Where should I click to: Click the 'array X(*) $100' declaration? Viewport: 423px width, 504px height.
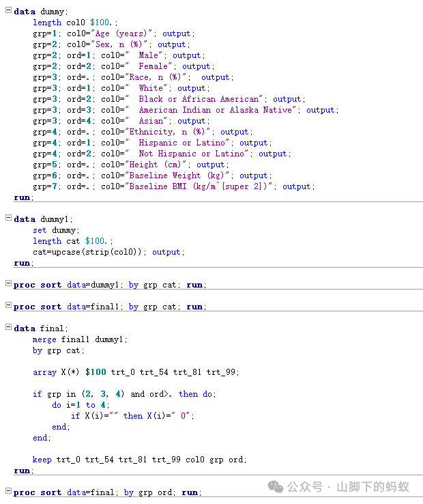69,372
